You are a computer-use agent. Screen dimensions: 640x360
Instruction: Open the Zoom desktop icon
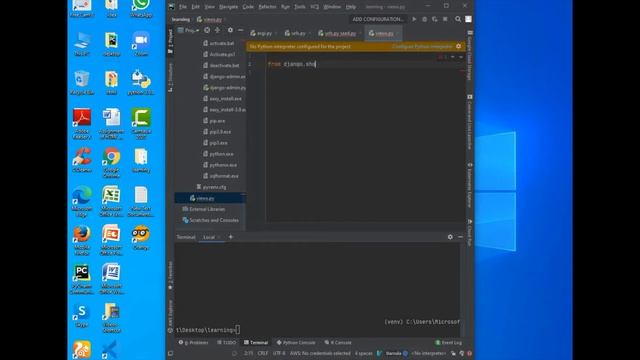click(141, 44)
